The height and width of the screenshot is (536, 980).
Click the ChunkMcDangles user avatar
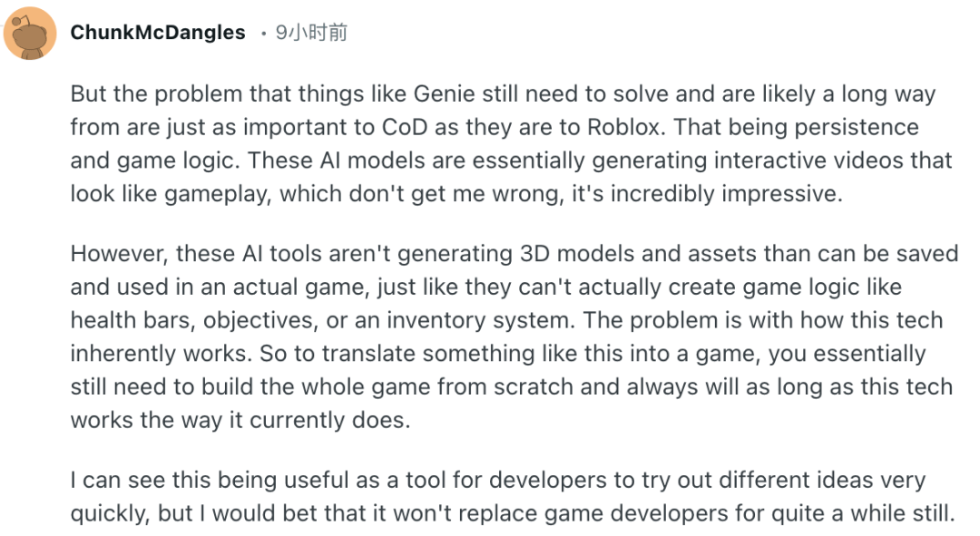point(33,33)
